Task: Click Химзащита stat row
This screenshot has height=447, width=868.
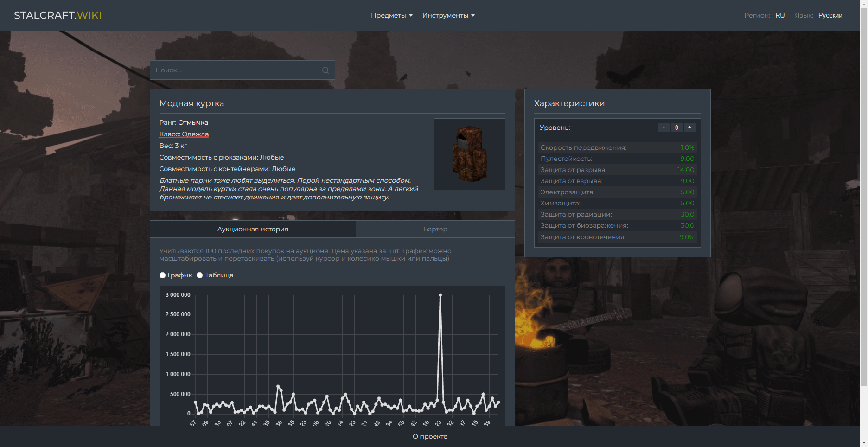Action: coord(617,203)
